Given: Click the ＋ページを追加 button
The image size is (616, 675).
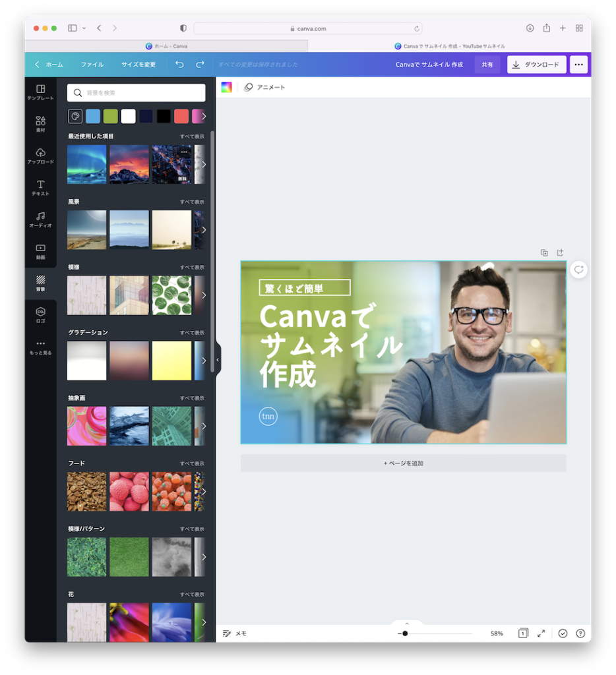Looking at the screenshot, I should pyautogui.click(x=403, y=463).
